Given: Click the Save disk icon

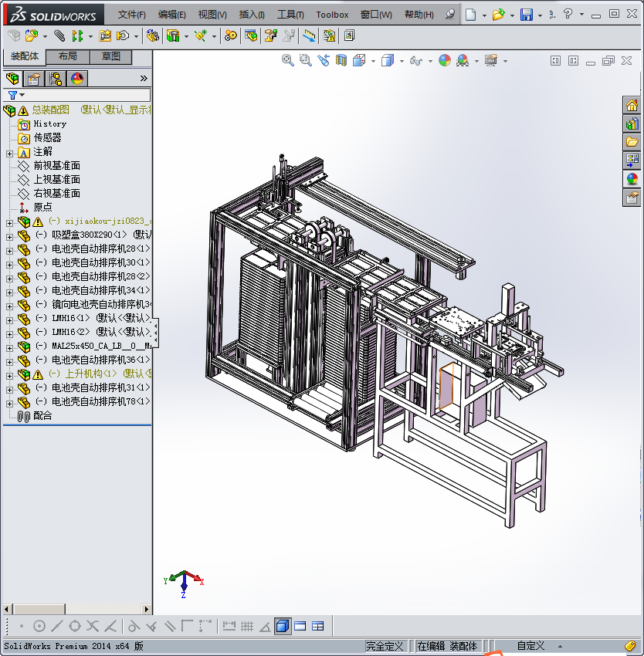Looking at the screenshot, I should pyautogui.click(x=527, y=15).
